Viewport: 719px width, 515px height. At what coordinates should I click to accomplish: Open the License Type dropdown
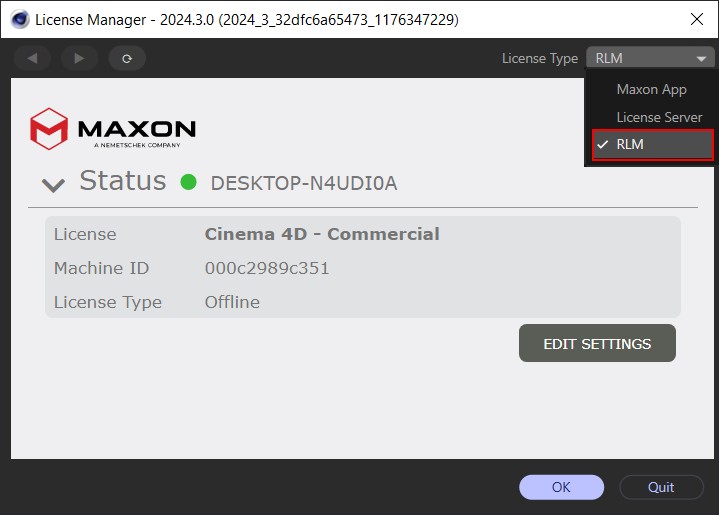650,58
